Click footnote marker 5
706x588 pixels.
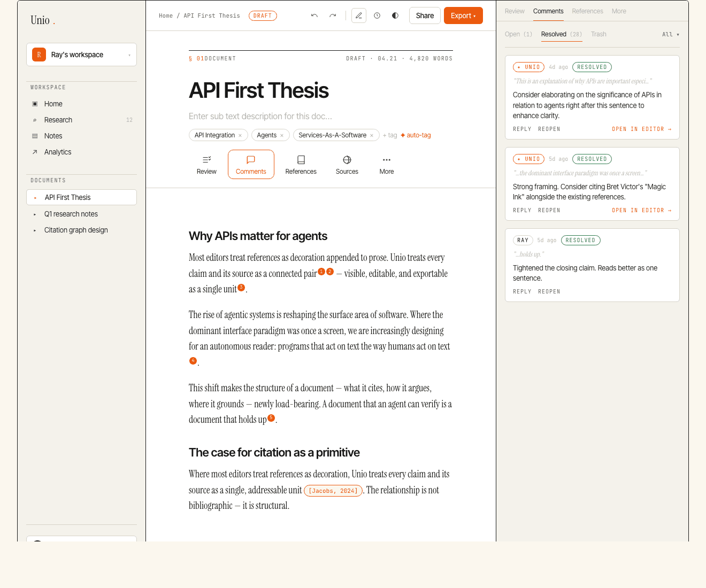tap(271, 418)
